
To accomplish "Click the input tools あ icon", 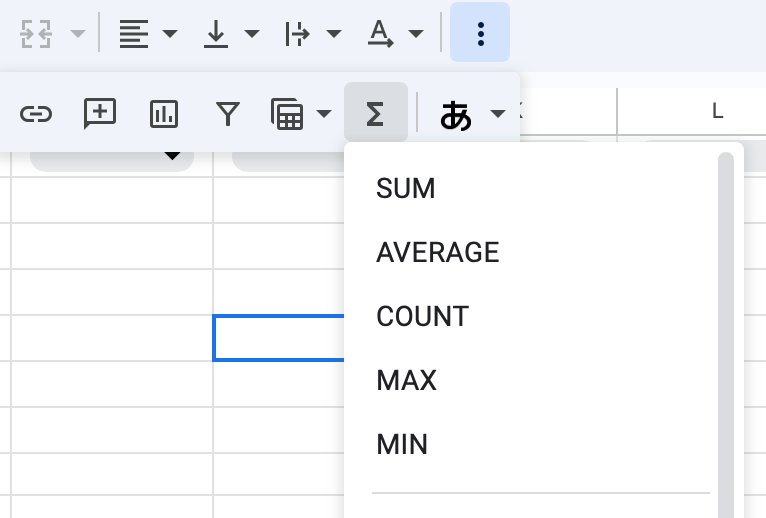I will tap(456, 114).
